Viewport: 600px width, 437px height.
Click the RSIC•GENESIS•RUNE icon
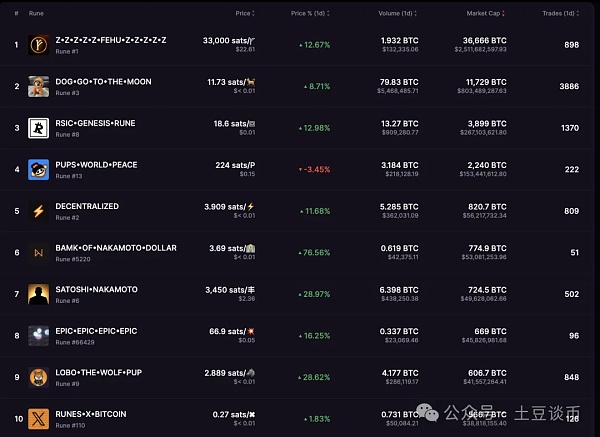[39, 128]
